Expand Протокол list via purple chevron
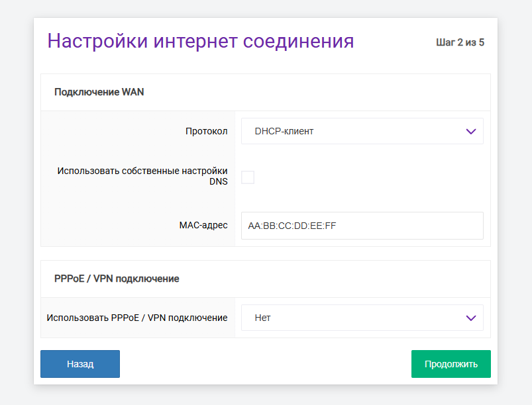The image size is (532, 405). click(x=471, y=131)
